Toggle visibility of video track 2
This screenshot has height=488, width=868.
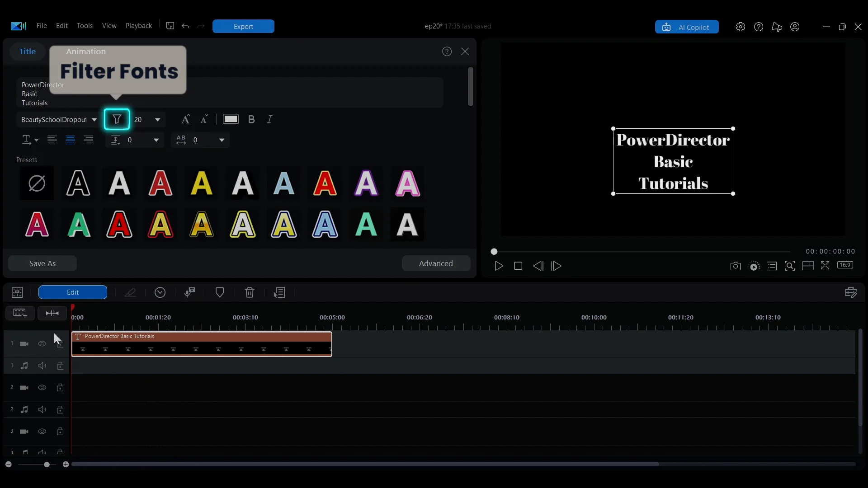pos(42,388)
